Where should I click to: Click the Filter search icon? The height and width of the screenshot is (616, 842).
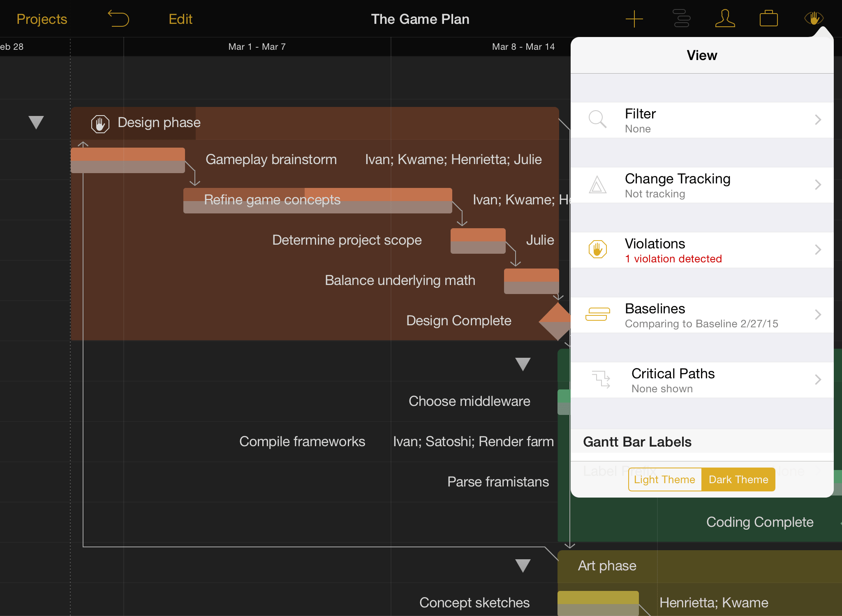point(598,120)
